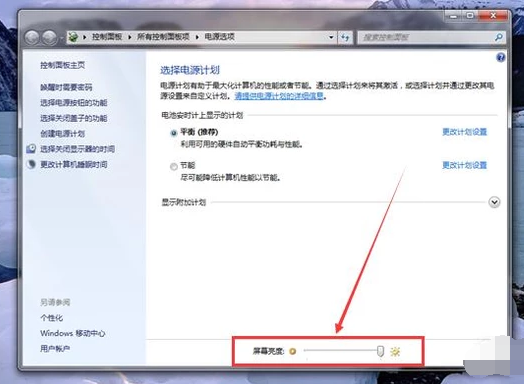Minimize the power options window
This screenshot has height=384, width=524.
[x=453, y=16]
